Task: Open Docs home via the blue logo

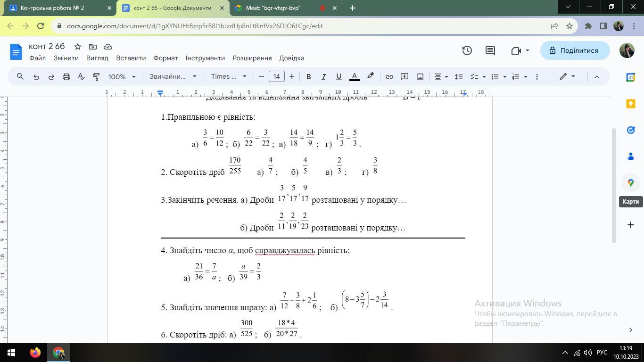Action: point(16,51)
